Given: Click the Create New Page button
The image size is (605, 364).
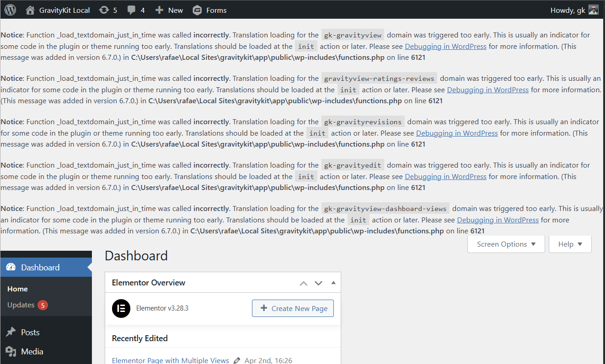Looking at the screenshot, I should point(293,308).
